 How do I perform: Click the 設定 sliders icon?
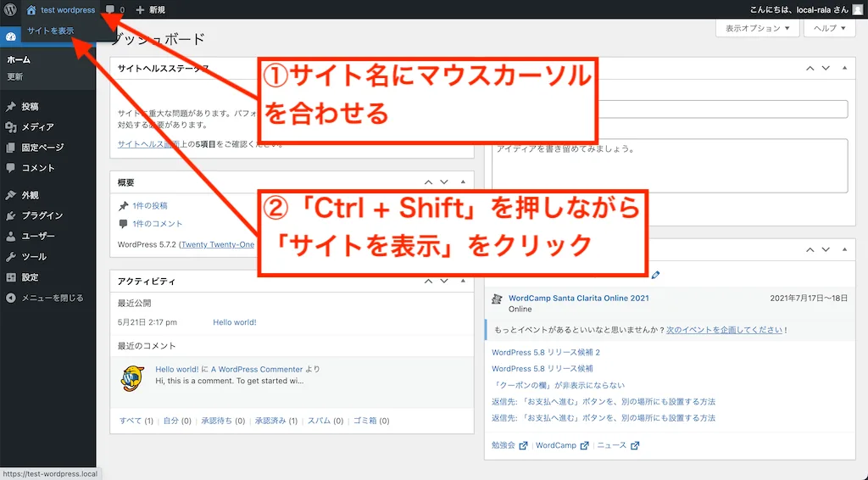[x=10, y=276]
